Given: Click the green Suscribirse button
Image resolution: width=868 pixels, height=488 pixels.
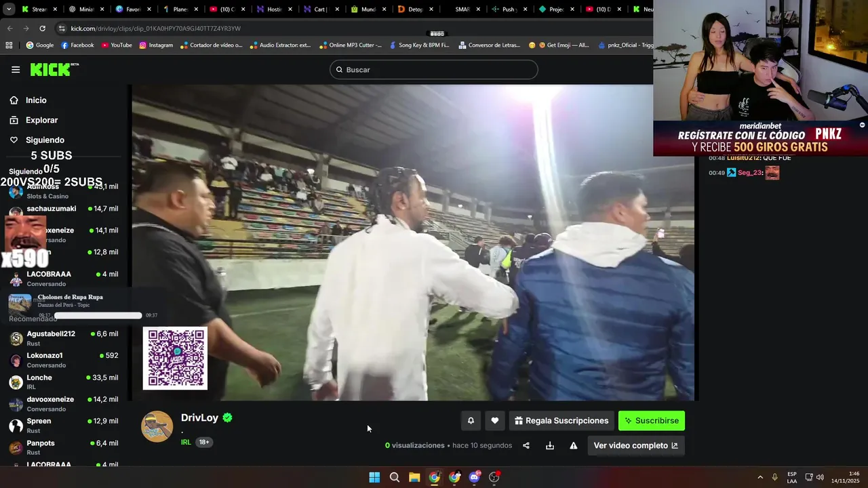Looking at the screenshot, I should (652, 421).
